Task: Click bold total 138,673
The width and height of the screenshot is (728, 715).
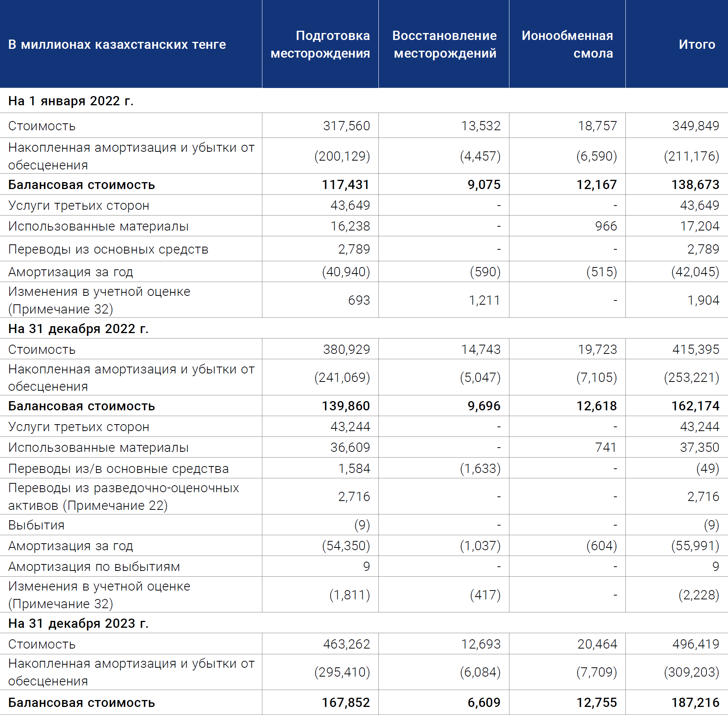Action: [695, 185]
